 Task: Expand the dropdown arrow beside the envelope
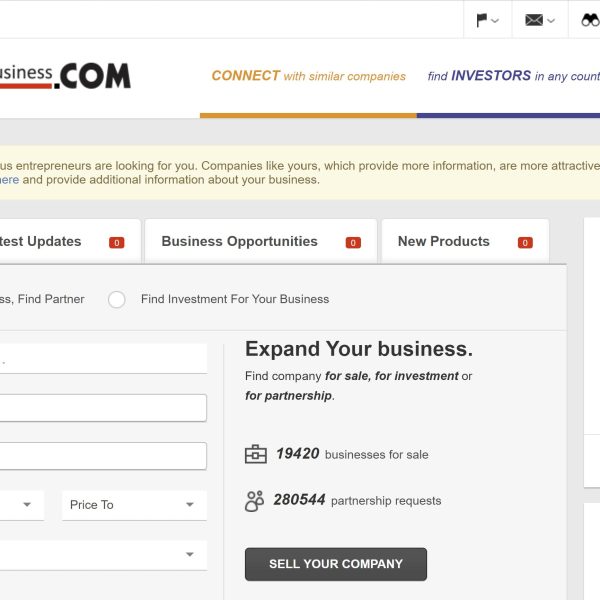[x=551, y=21]
